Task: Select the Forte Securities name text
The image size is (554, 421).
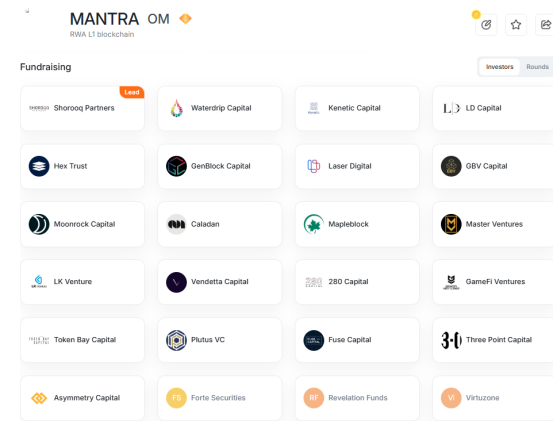Action: (218, 398)
